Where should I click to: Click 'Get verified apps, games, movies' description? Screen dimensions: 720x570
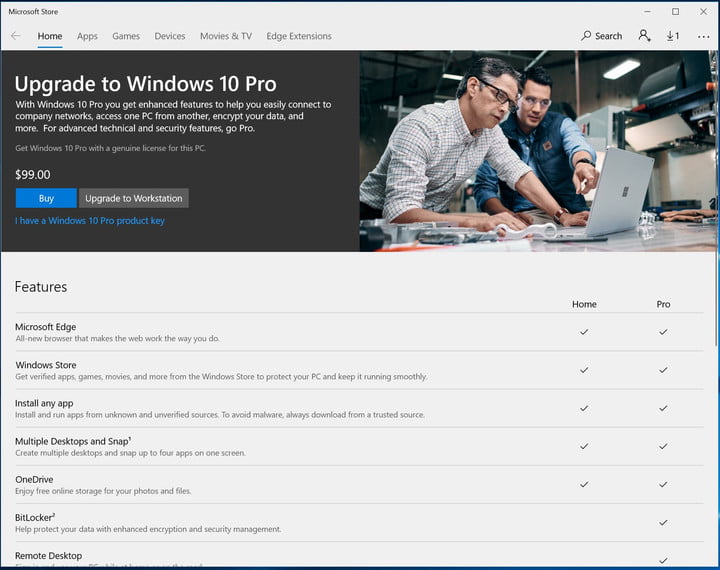pyautogui.click(x=221, y=377)
